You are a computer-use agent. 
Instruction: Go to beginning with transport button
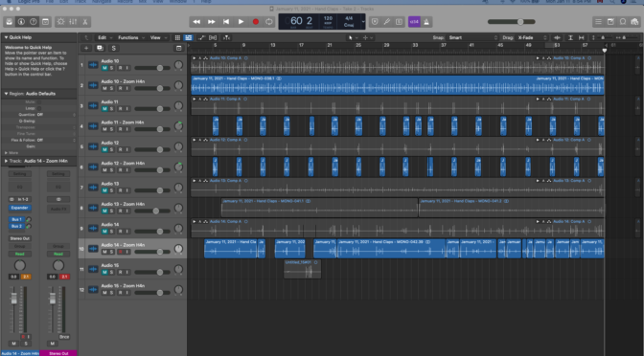tap(226, 22)
